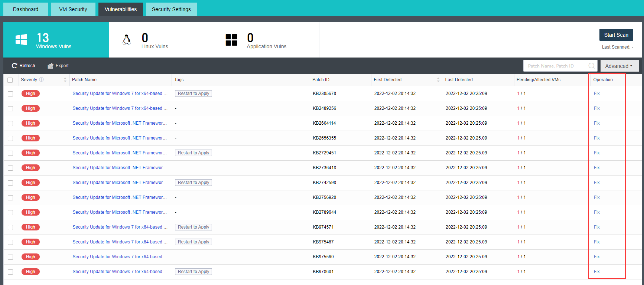Screen dimensions: 644x285
Task: Sort by the First Detected arrows
Action: (438, 80)
